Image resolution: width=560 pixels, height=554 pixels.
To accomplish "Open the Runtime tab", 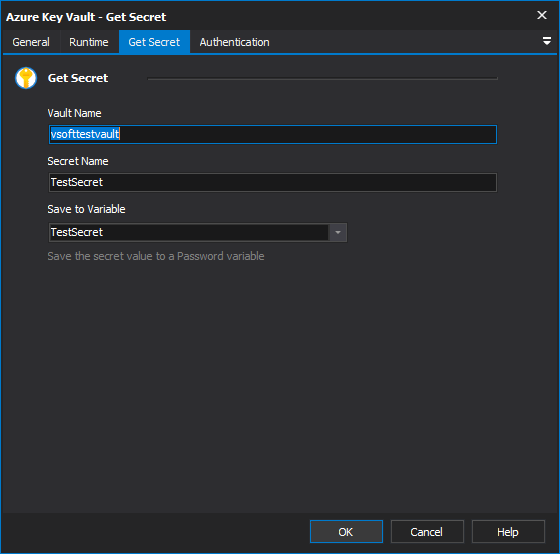I will click(x=89, y=42).
